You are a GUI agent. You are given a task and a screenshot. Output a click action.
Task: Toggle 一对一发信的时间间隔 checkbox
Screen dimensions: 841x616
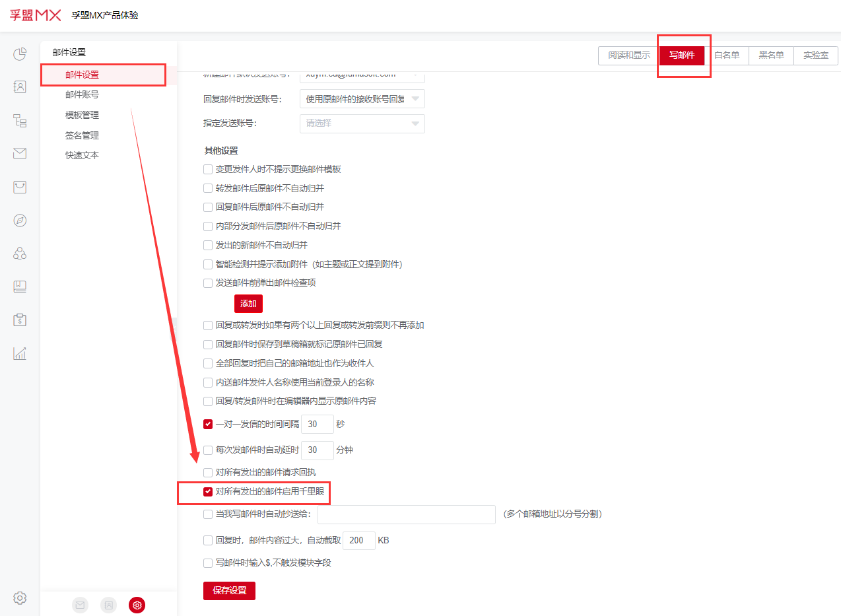pyautogui.click(x=208, y=425)
